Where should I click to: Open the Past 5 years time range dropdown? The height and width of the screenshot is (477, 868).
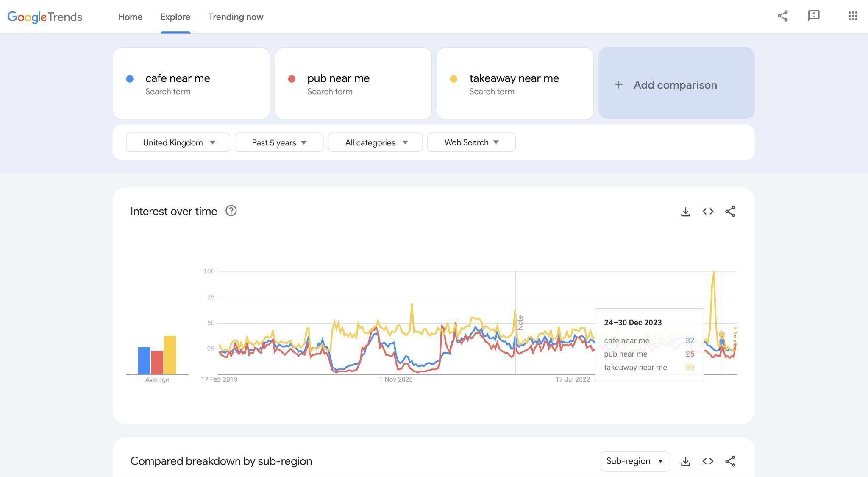click(x=278, y=142)
